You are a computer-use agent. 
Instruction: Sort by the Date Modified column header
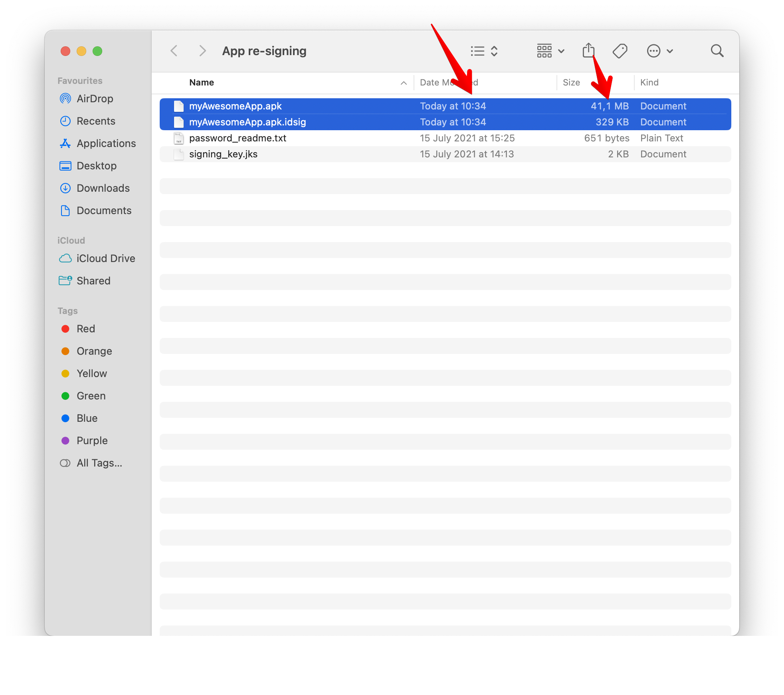[x=449, y=82]
